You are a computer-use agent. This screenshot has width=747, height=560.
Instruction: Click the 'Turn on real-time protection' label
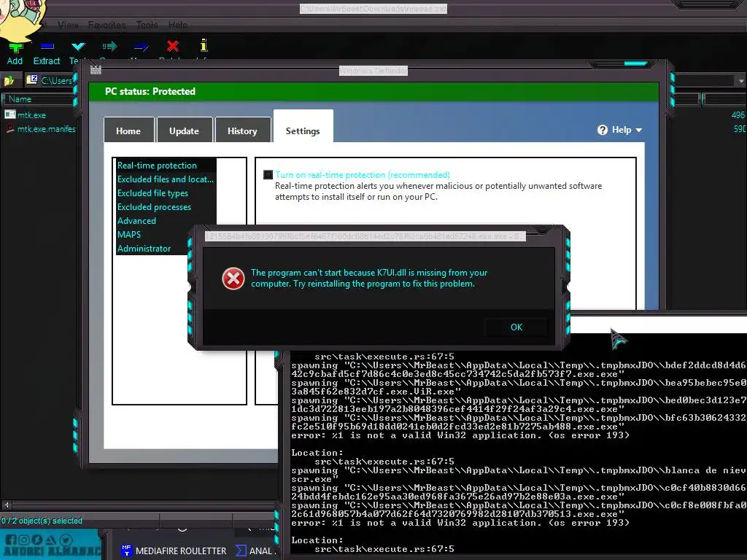click(363, 175)
